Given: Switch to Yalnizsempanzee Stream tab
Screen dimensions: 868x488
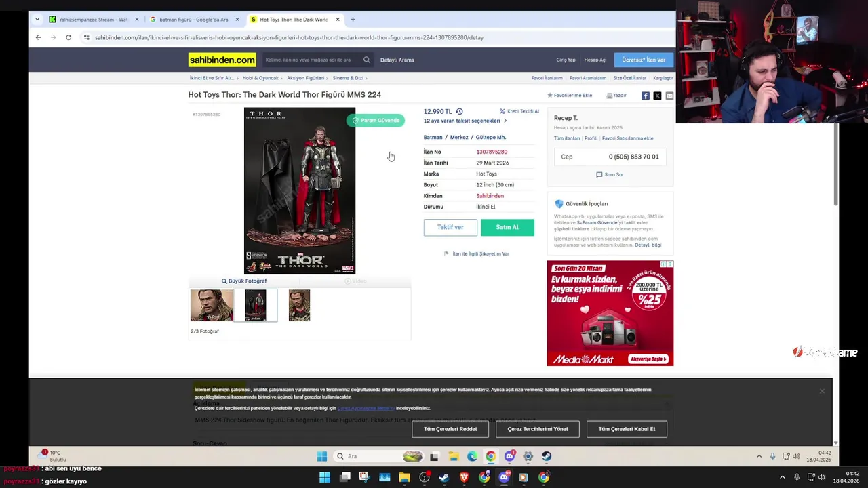Looking at the screenshot, I should click(x=94, y=19).
